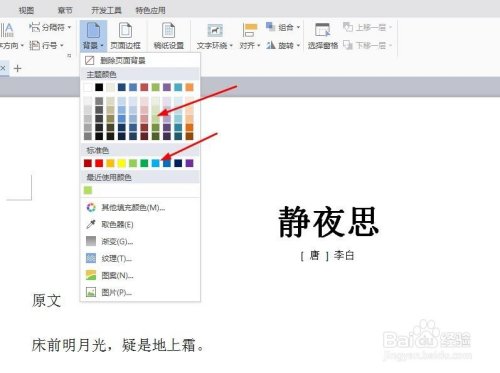Open a new document tab with plus
This screenshot has width=500, height=373.
point(17,69)
